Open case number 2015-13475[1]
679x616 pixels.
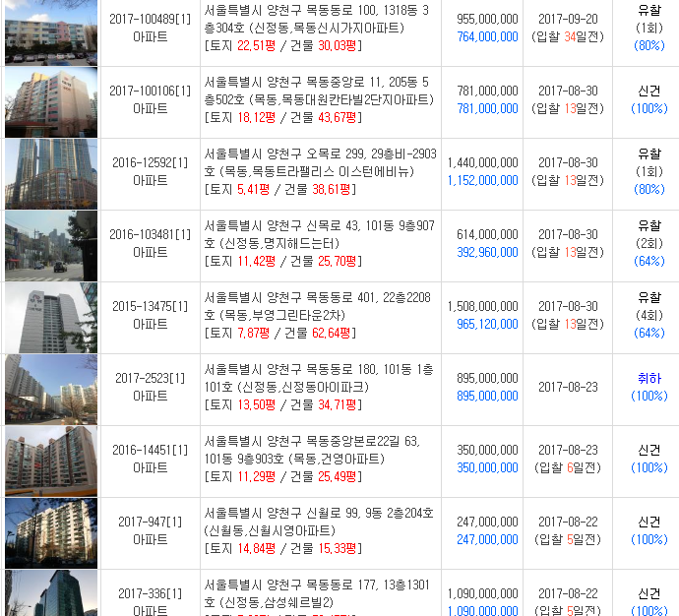[150, 306]
